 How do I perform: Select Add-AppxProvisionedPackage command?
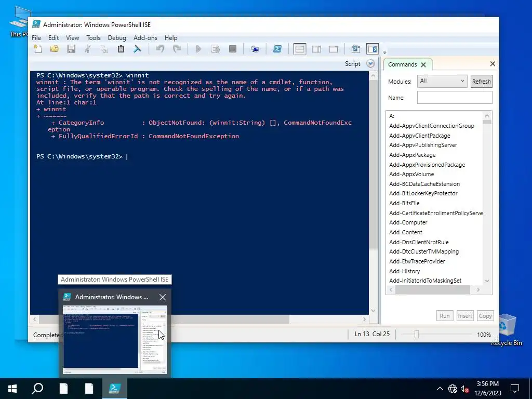pyautogui.click(x=427, y=165)
